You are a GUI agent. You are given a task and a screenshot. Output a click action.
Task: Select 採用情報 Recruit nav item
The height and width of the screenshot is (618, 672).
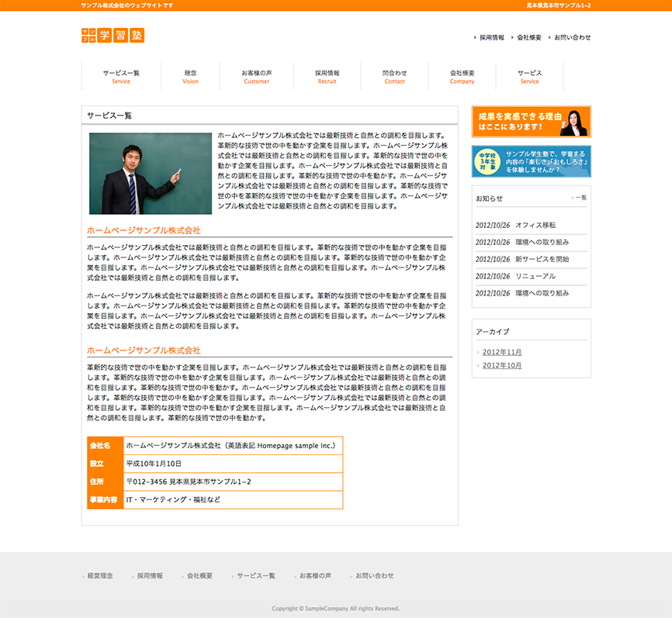327,77
